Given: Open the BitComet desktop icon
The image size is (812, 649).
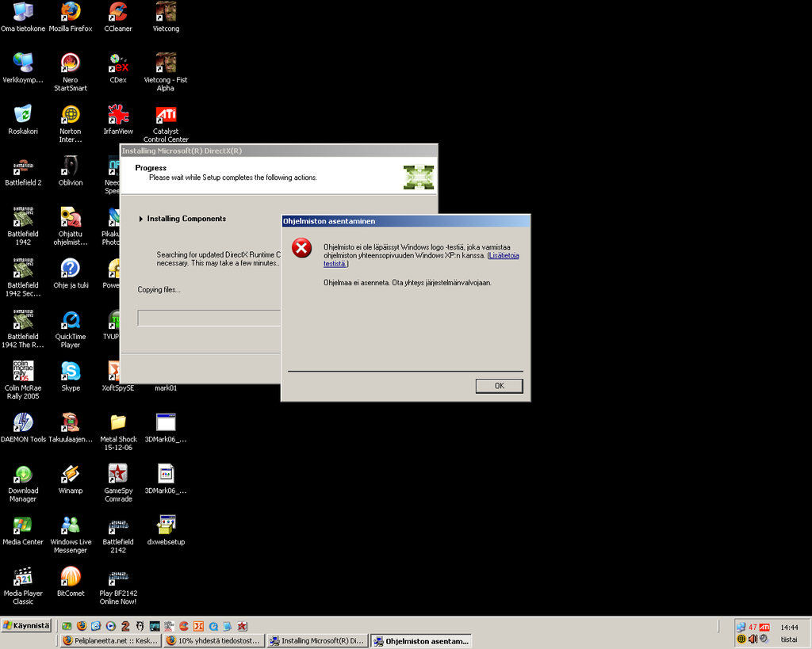Looking at the screenshot, I should (x=71, y=576).
